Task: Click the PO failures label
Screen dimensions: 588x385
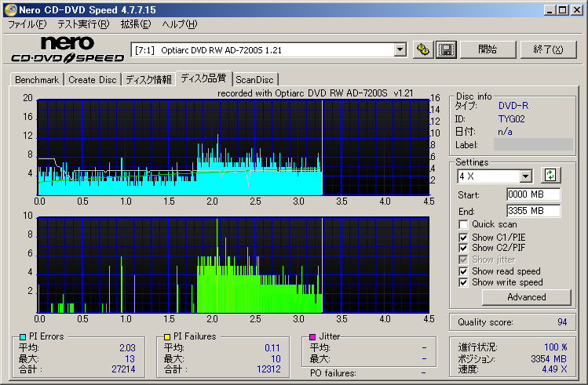Action: pyautogui.click(x=333, y=373)
